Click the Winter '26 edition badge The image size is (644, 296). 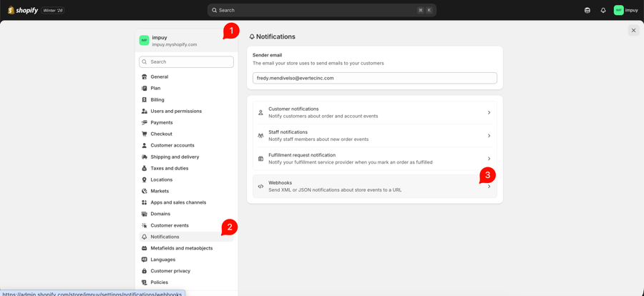pyautogui.click(x=53, y=11)
